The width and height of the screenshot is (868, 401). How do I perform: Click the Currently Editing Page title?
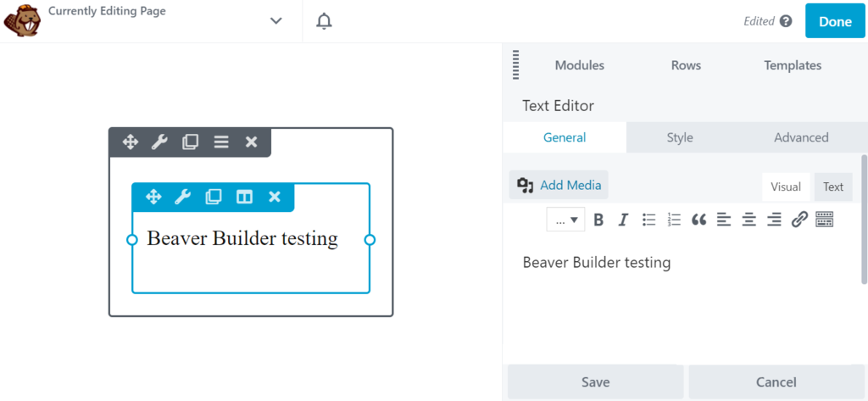[107, 11]
